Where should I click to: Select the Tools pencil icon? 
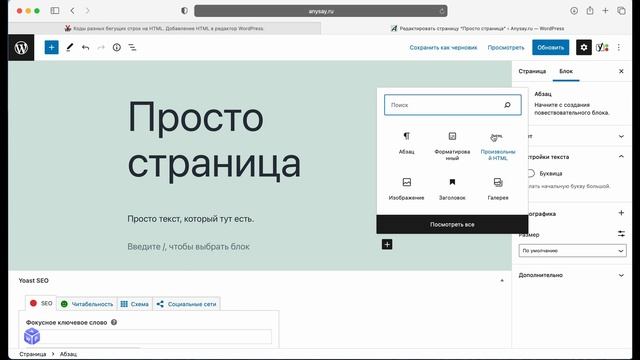tap(69, 48)
